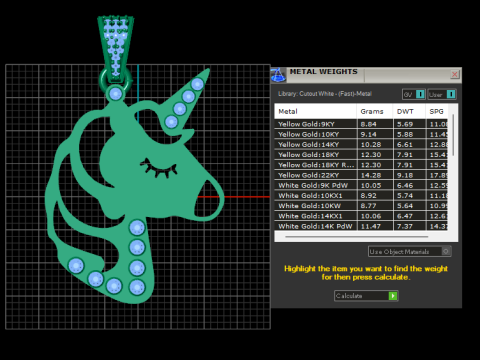The width and height of the screenshot is (480, 360).
Task: Select the Yellow Gold:10KY row
Action: [x=361, y=134]
